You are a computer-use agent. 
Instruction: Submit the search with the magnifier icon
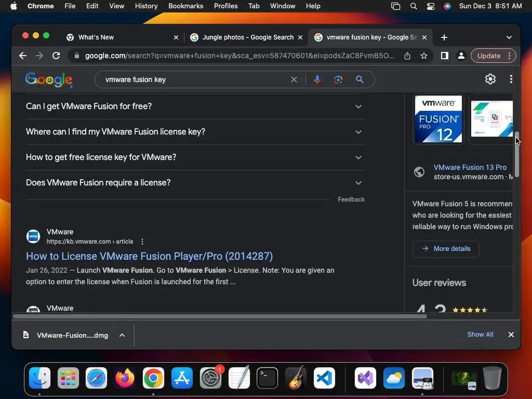(360, 79)
